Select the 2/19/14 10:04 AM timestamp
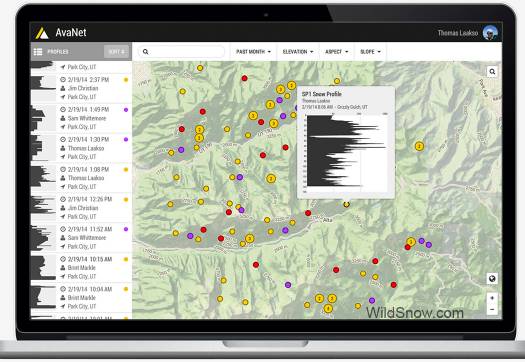Screen dimensions: 525x362 point(90,289)
